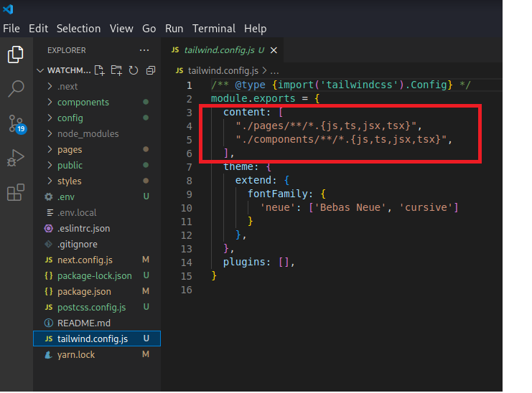Click the yarn icon of yarn.lock
Image resolution: width=532 pixels, height=393 pixels.
coord(49,354)
